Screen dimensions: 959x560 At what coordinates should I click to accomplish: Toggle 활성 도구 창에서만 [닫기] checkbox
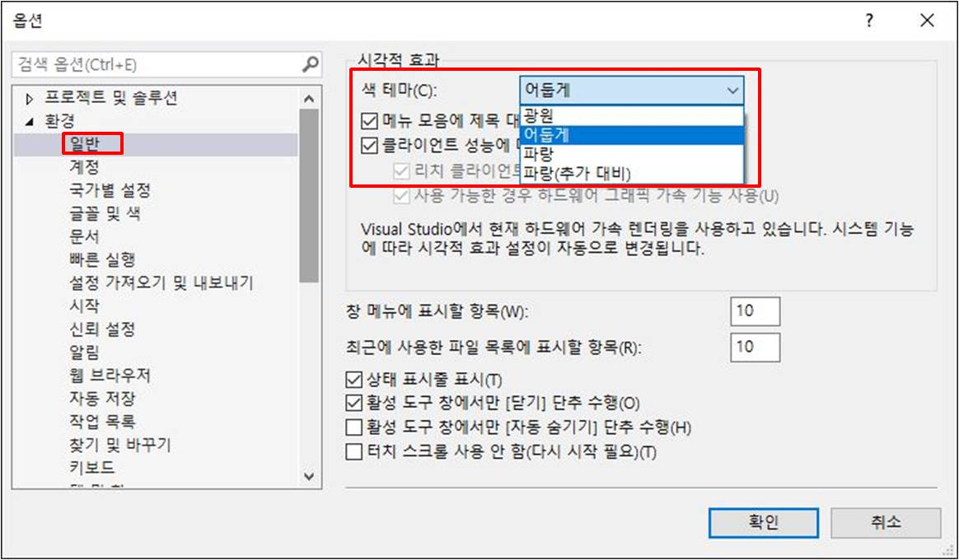click(354, 404)
